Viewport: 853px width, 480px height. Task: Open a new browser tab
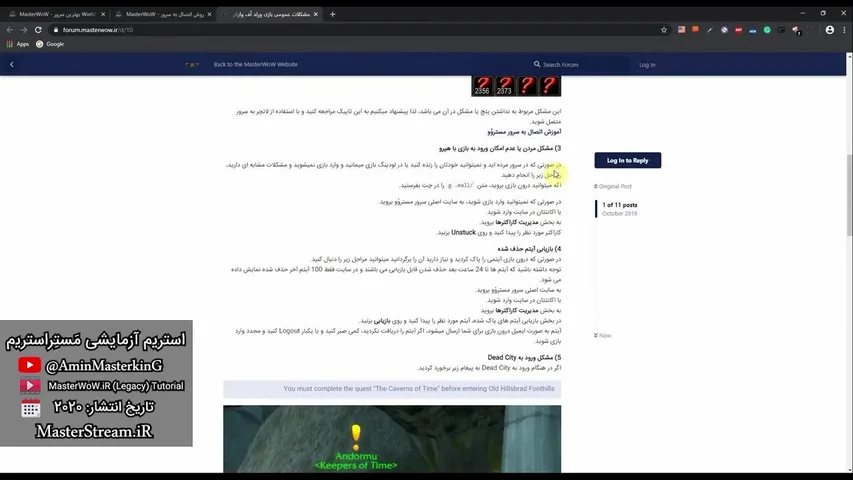[332, 14]
